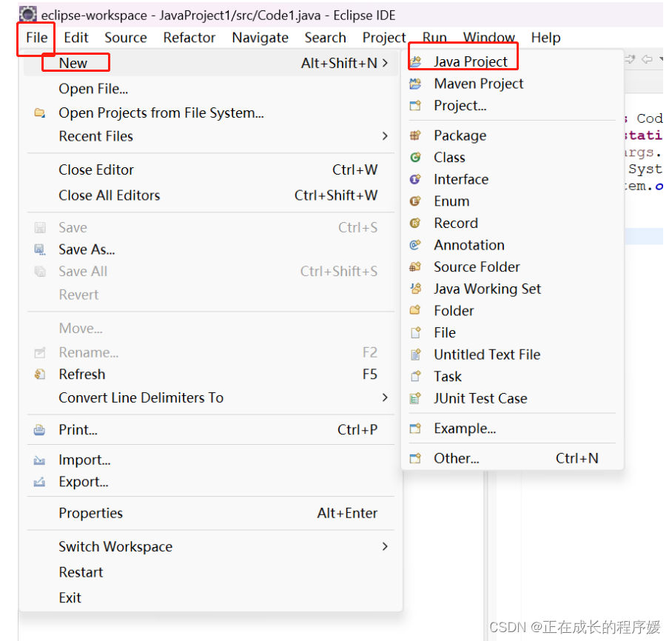This screenshot has height=641, width=672.
Task: Click the Java Working Set icon
Action: pos(415,289)
